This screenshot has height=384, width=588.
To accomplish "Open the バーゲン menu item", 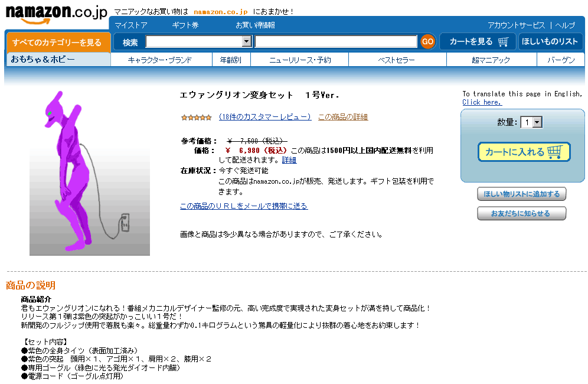I will click(561, 60).
